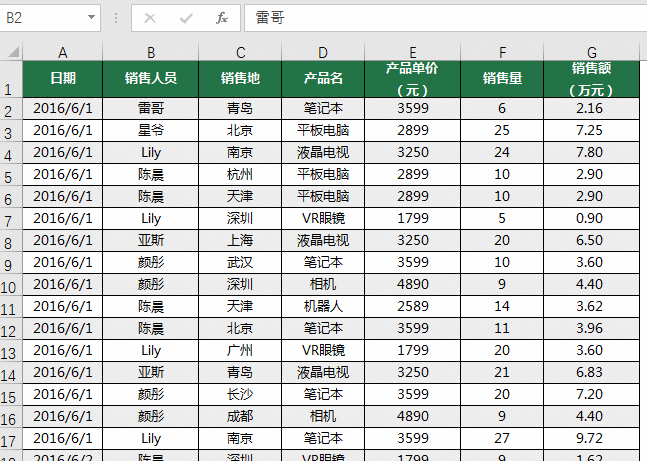Screen dimensions: 647x461
Task: Click the 产品名 header cell
Action: [323, 78]
